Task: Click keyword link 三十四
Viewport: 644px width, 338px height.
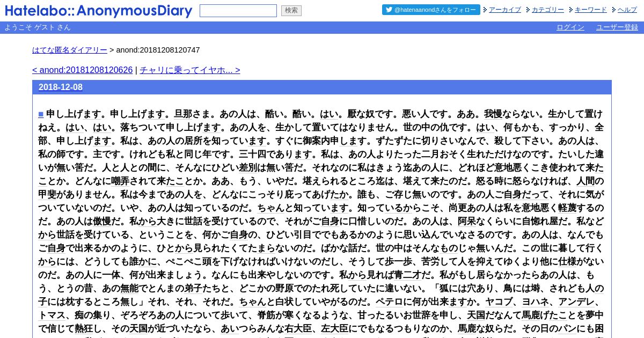Action: (x=252, y=154)
